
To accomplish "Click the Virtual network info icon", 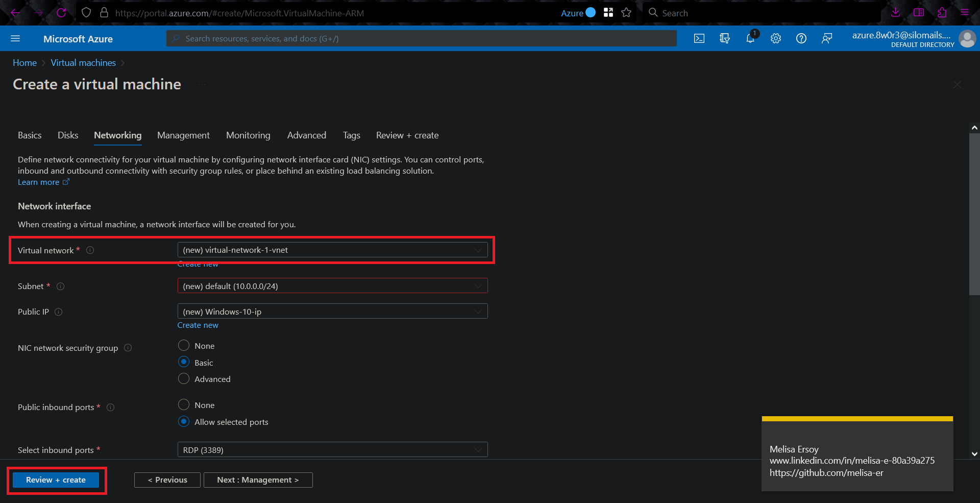I will [x=90, y=250].
